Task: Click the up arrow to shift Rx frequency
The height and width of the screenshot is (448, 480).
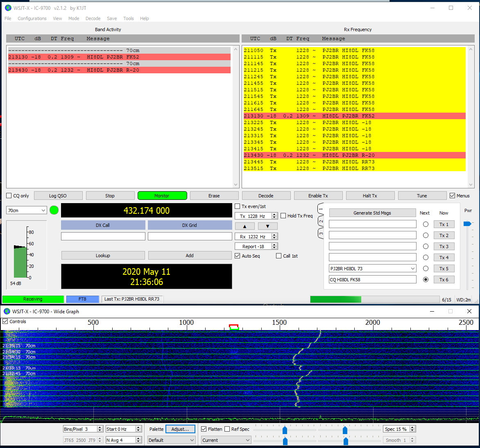Action: point(245,226)
